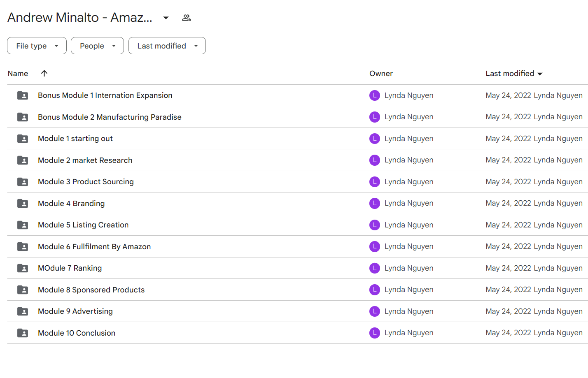Click folder icon beside Module 6 Fullfilment By Amazon
This screenshot has width=588, height=378.
coord(23,247)
